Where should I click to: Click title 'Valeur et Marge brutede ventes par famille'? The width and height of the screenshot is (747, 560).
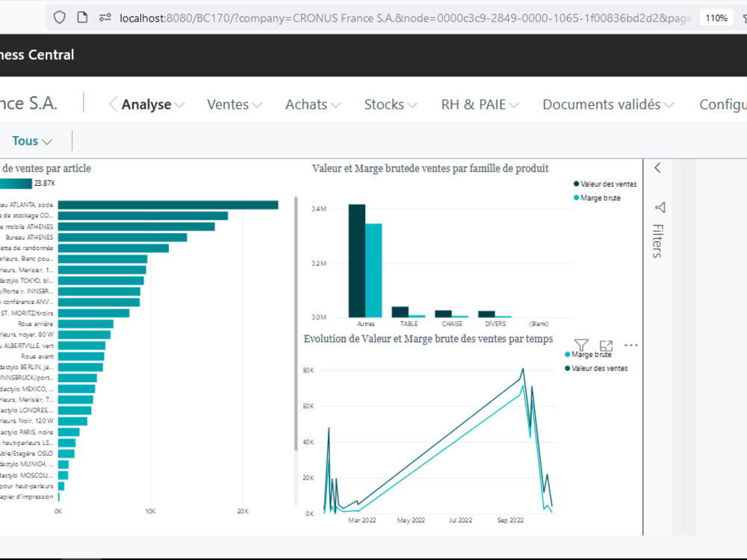pyautogui.click(x=430, y=169)
